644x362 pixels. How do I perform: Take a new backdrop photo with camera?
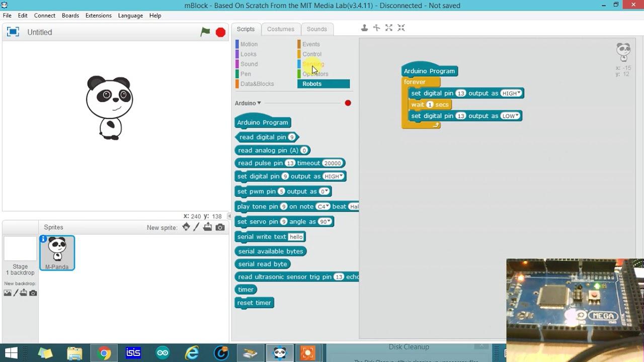(33, 293)
